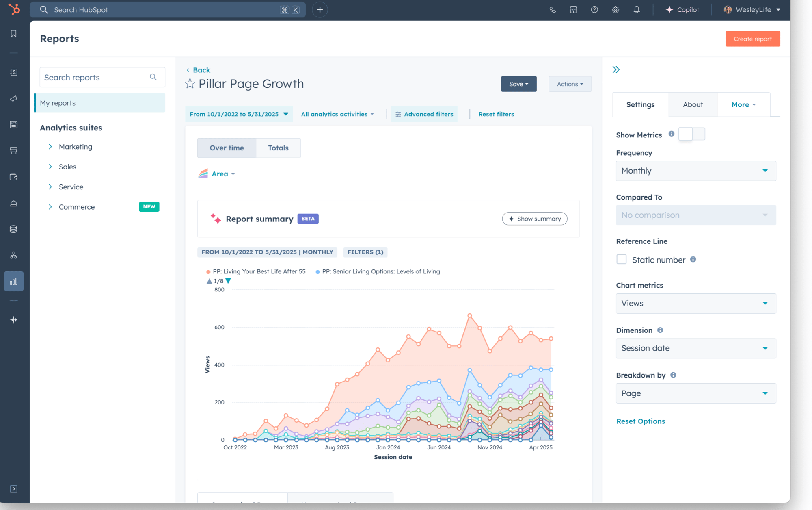The width and height of the screenshot is (812, 510).
Task: Click the plus quick-create button
Action: coord(320,10)
